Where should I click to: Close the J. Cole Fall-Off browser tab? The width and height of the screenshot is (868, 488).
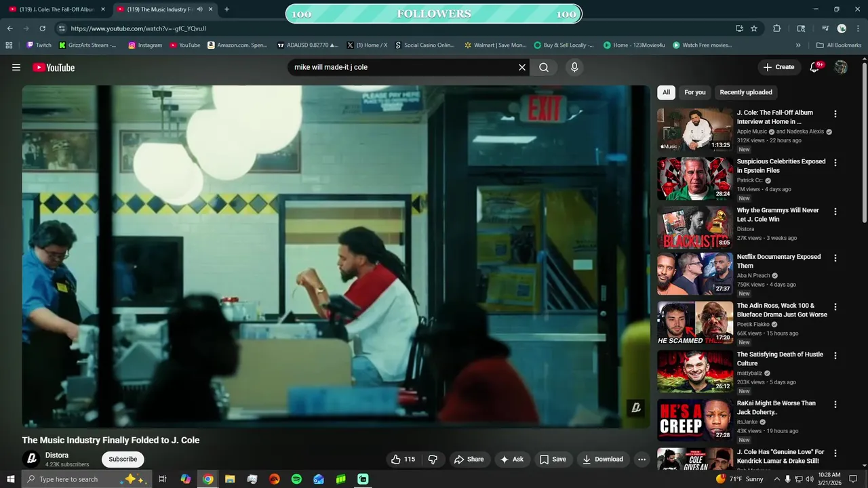(x=103, y=9)
